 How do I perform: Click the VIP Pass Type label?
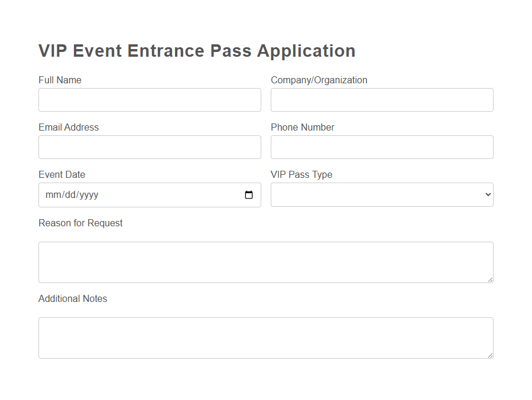pos(301,174)
